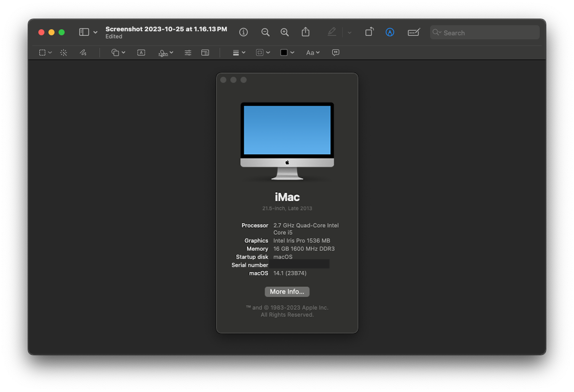Click the screenshot document title
This screenshot has height=392, width=574.
click(x=166, y=29)
